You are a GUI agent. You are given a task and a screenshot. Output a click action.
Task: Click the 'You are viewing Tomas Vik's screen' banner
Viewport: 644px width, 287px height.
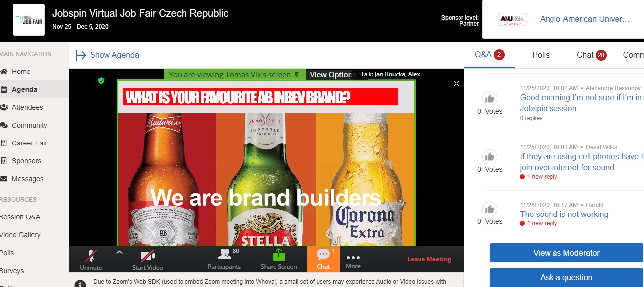pyautogui.click(x=235, y=75)
